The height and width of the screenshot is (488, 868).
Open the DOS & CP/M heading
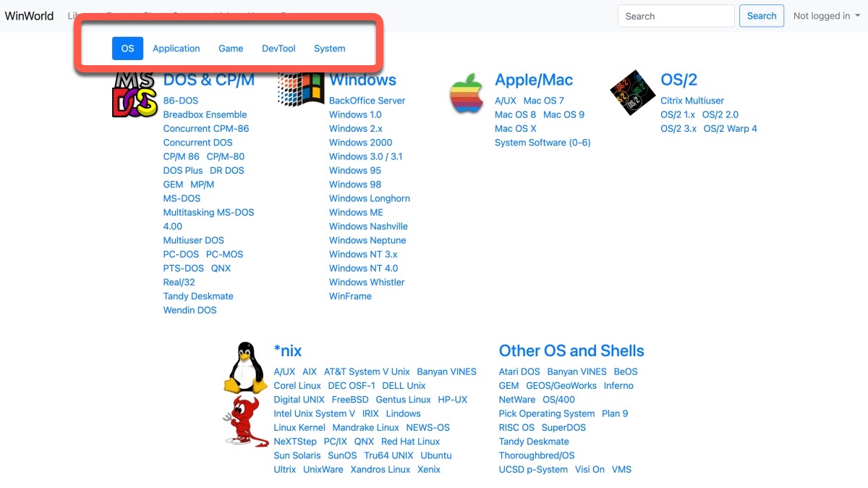pos(209,80)
